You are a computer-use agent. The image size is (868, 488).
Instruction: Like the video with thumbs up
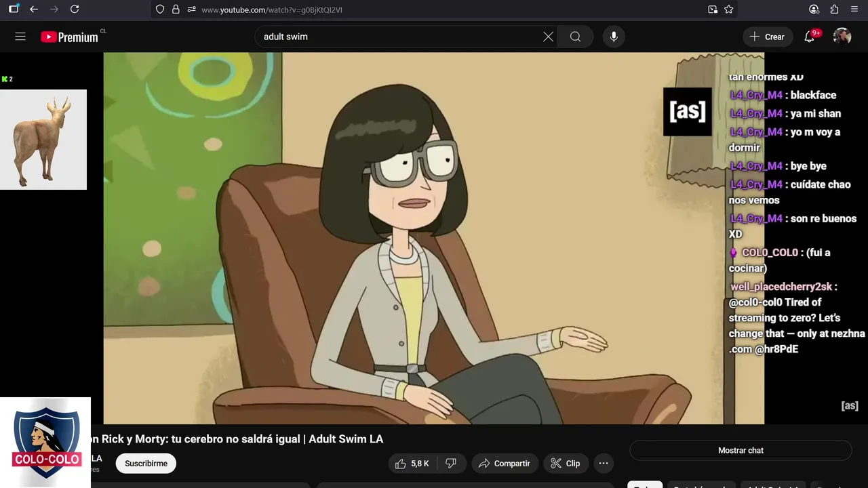pyautogui.click(x=412, y=464)
